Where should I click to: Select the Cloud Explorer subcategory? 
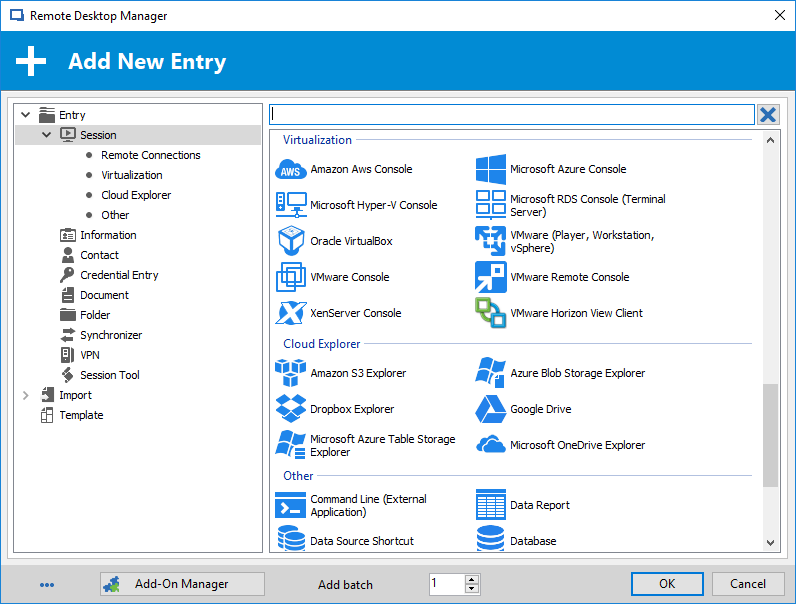click(x=136, y=195)
